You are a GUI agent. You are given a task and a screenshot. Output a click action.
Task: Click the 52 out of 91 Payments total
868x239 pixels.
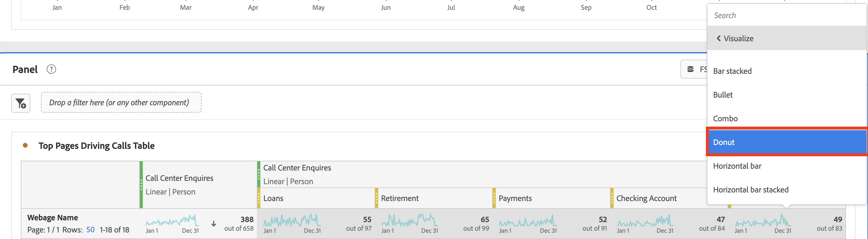coord(595,224)
